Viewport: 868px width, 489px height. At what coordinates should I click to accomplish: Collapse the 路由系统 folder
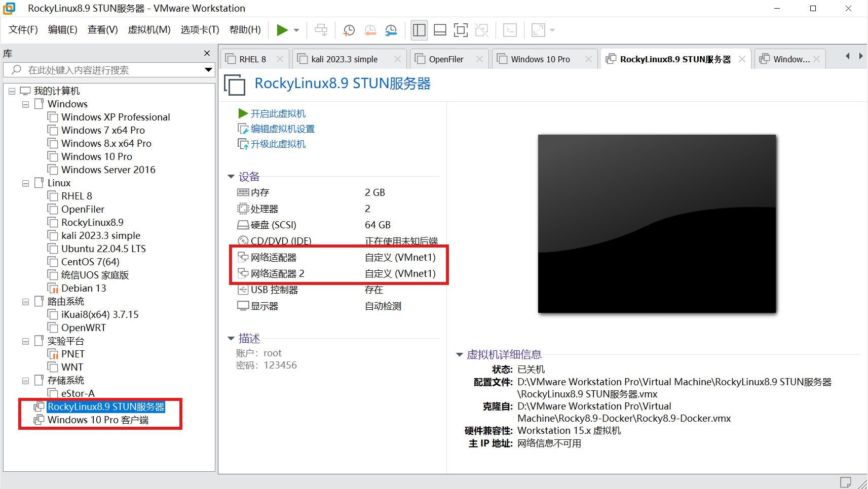pyautogui.click(x=25, y=302)
